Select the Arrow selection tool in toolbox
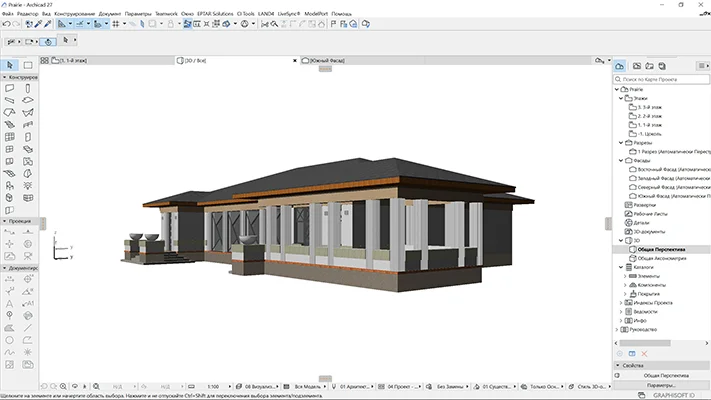This screenshot has height=400, width=711. point(10,64)
